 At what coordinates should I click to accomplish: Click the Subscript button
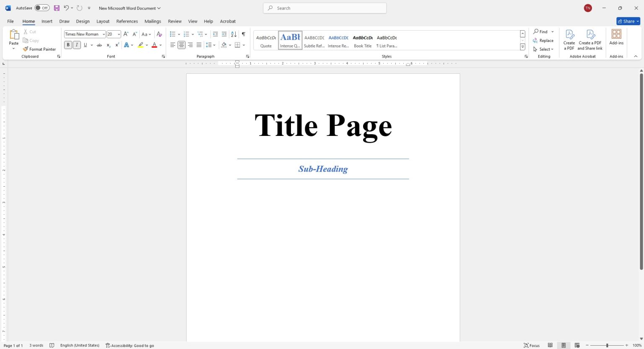click(x=108, y=45)
